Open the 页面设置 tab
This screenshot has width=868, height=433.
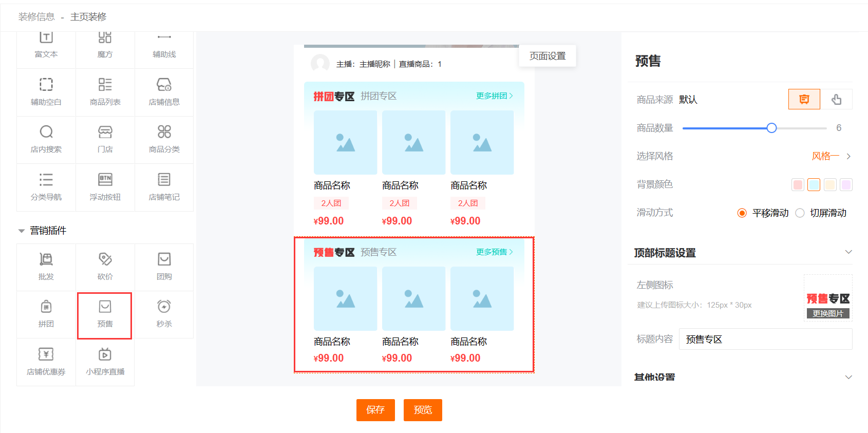[547, 56]
